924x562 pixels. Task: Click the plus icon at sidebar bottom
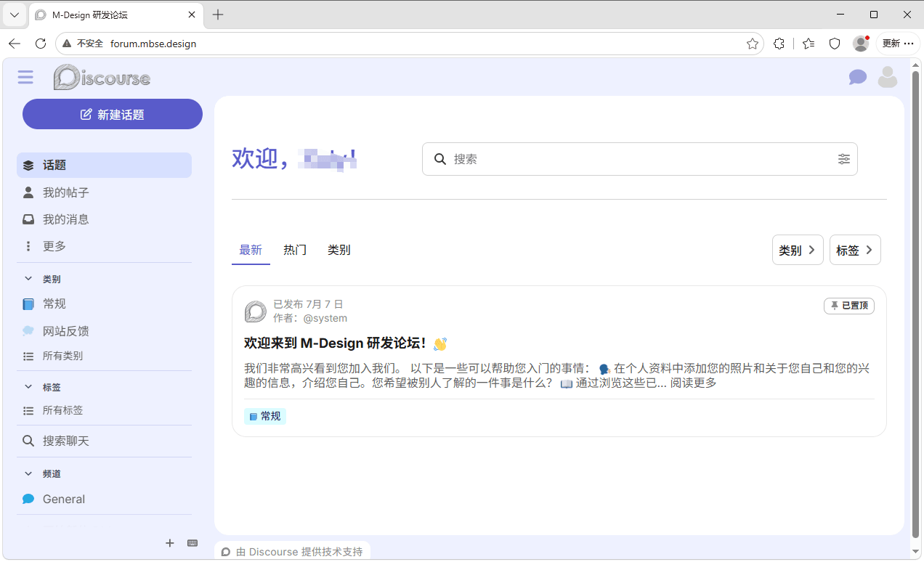[x=170, y=543]
